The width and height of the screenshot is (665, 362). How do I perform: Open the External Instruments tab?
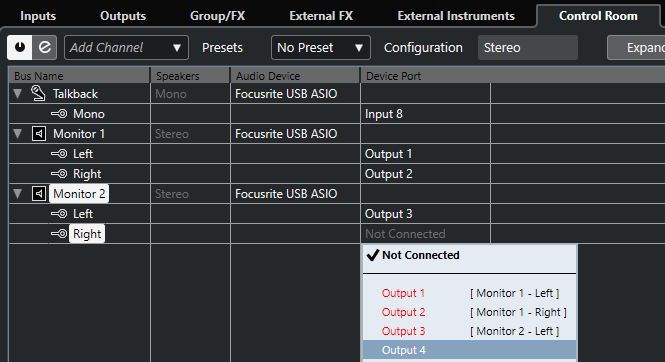tap(456, 16)
